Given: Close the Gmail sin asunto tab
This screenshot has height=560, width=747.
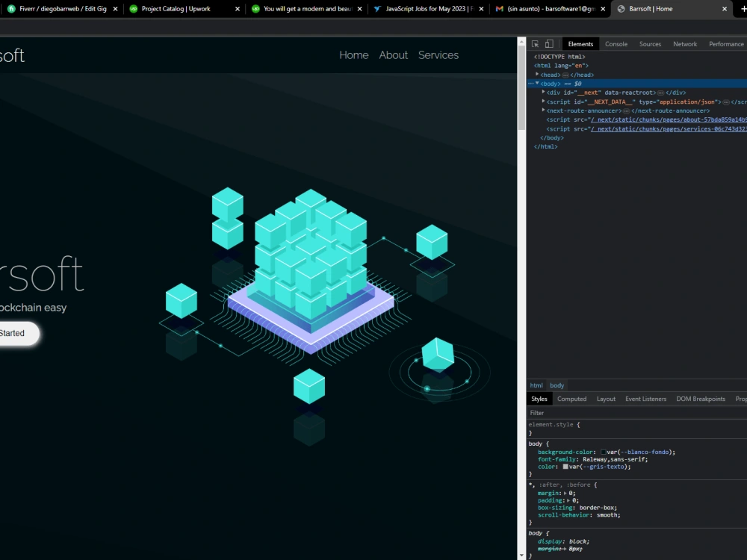Looking at the screenshot, I should (x=603, y=8).
